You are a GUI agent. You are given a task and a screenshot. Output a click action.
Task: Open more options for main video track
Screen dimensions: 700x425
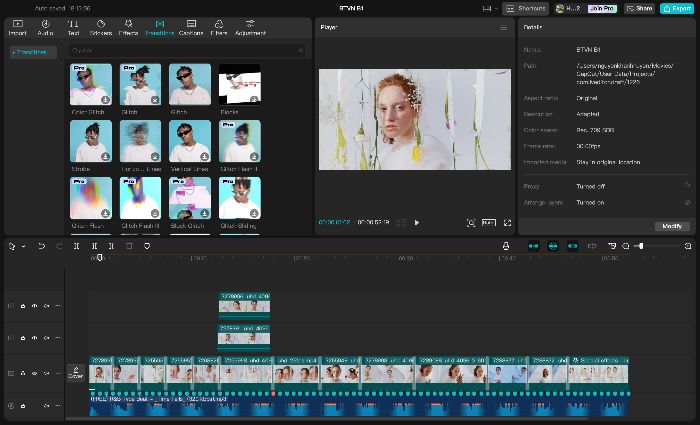click(x=58, y=373)
